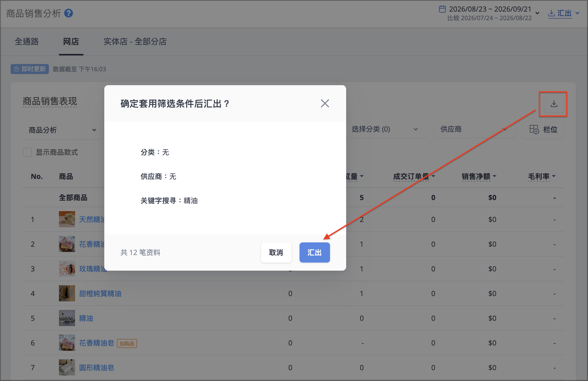Click the 甜橙純質精油 product thumbnail

click(x=67, y=293)
